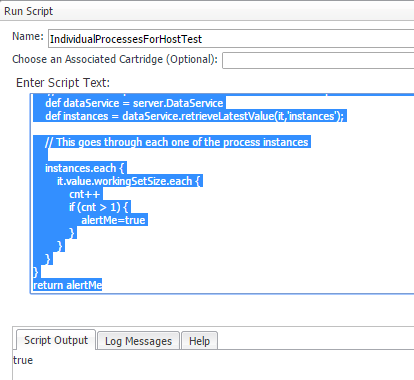Click the 'return alertMe' line in script
This screenshot has height=380, width=414.
(68, 285)
